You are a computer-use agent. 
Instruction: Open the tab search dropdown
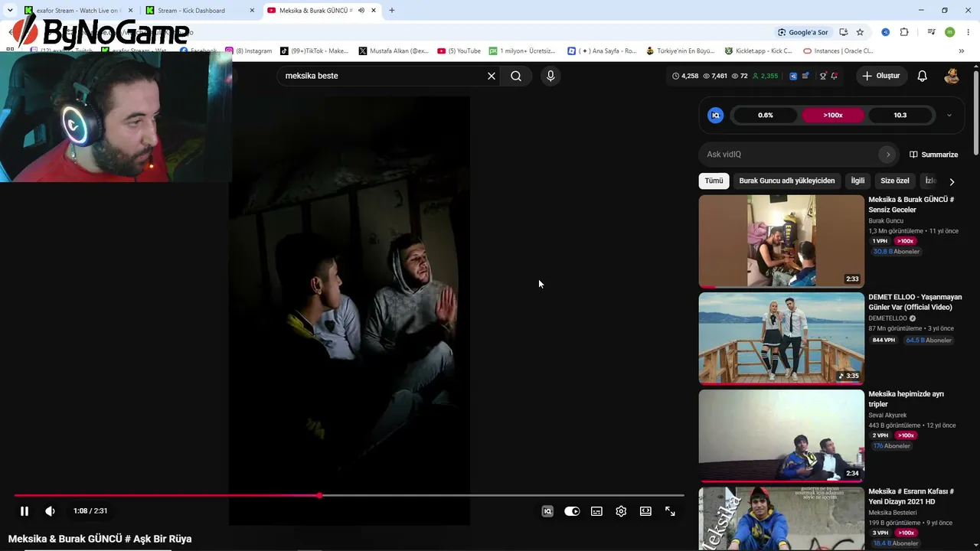pos(10,11)
